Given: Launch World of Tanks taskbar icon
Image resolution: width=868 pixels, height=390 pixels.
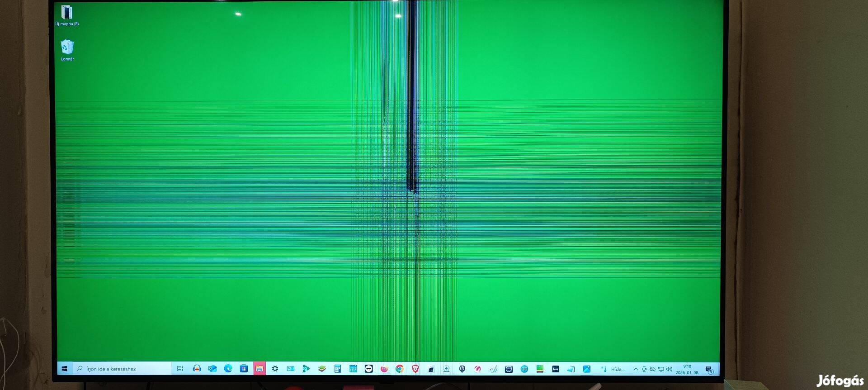Looking at the screenshot, I should point(462,369).
